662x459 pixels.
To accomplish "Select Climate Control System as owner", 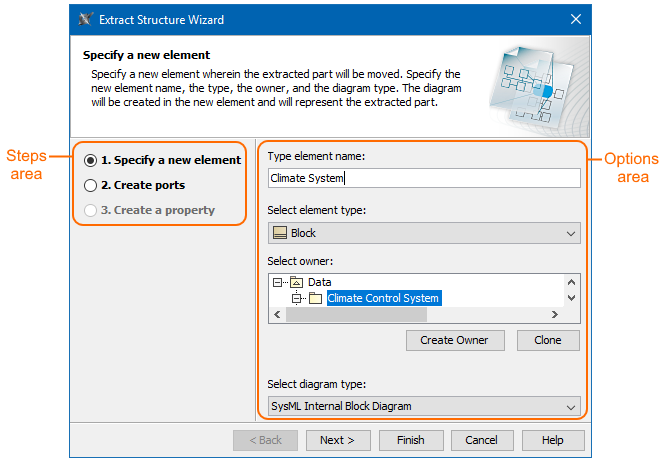I will click(383, 298).
